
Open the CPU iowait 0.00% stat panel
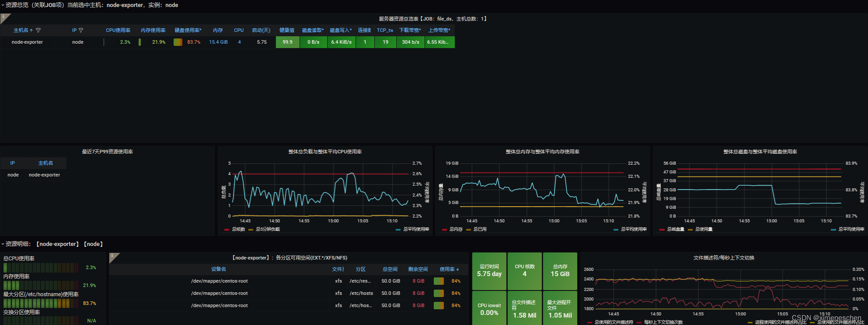tap(489, 308)
